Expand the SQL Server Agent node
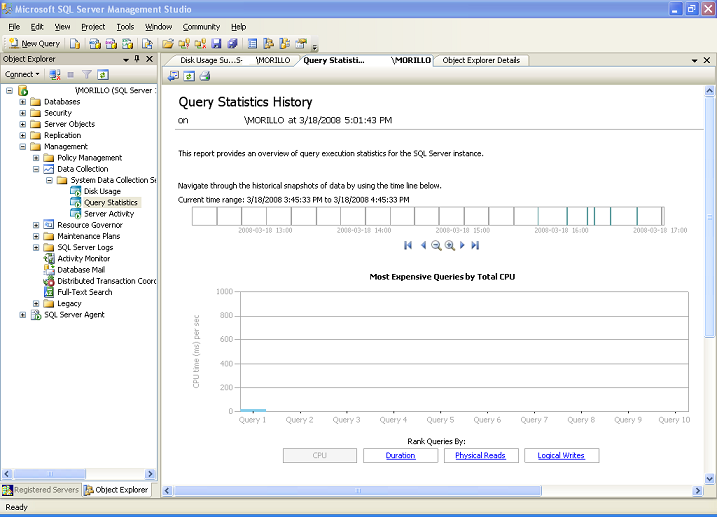The width and height of the screenshot is (717, 517). [23, 315]
